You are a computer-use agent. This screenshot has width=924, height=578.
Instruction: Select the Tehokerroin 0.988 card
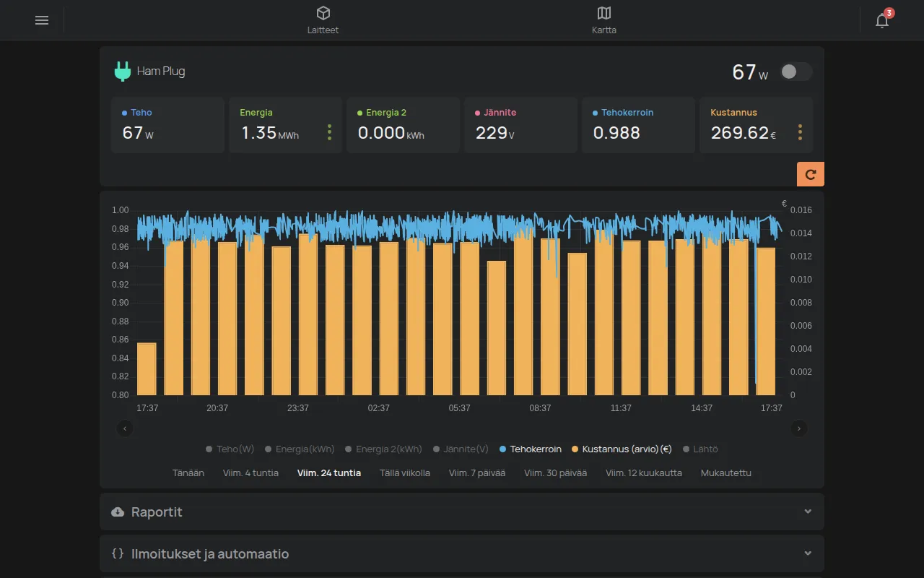tap(638, 125)
